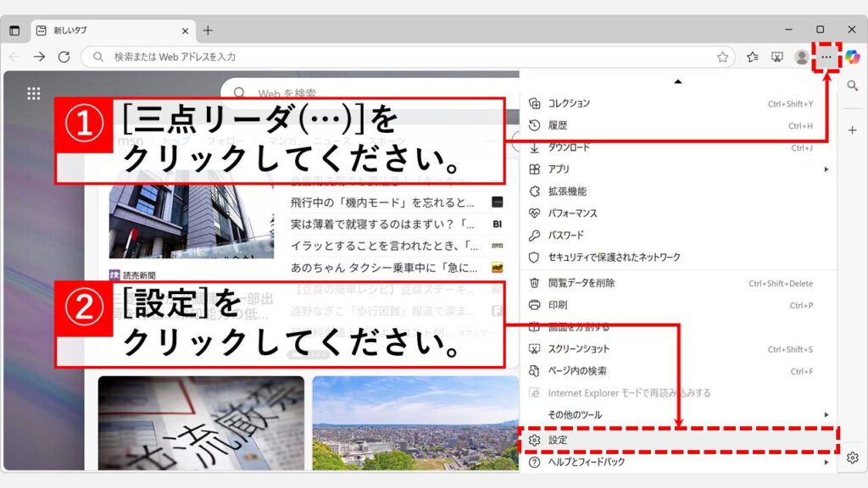Select the 新しいタブ tab
The image size is (868, 488).
click(111, 30)
